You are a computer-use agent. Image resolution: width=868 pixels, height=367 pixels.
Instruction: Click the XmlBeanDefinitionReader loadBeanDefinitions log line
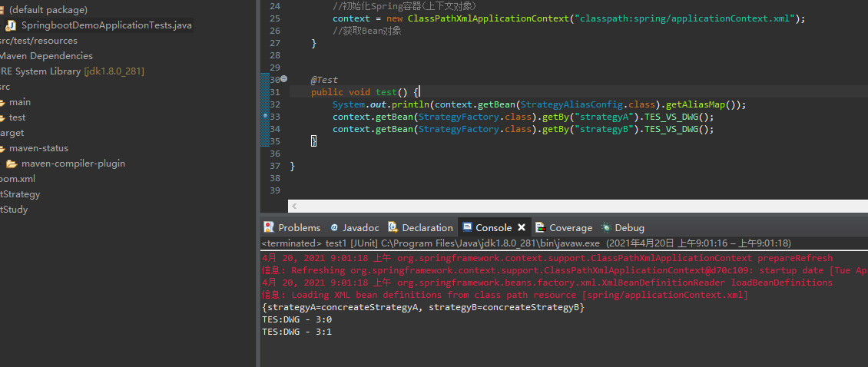pyautogui.click(x=547, y=283)
